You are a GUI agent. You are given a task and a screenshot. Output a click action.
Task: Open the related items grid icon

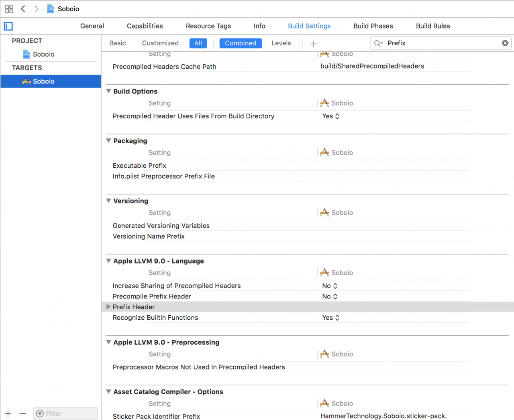pos(9,9)
